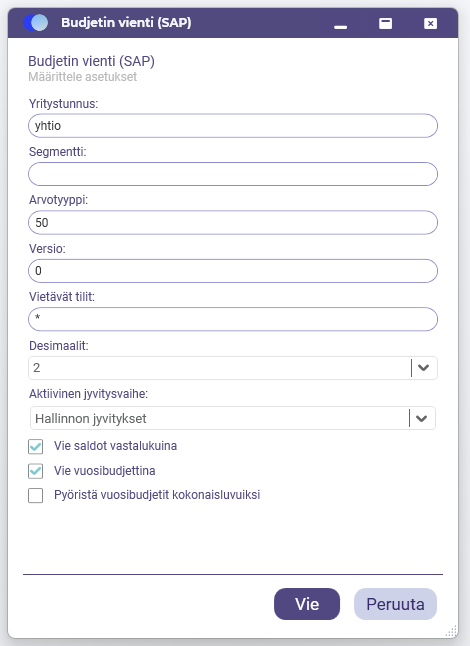Click the Desimaalit value field showing 2
The width and height of the screenshot is (470, 646).
pos(220,368)
